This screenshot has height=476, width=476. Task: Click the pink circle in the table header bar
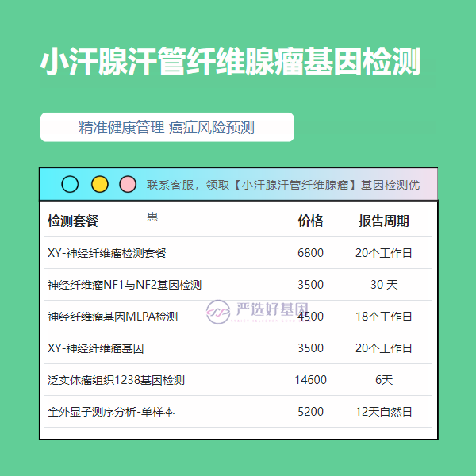coord(128,184)
